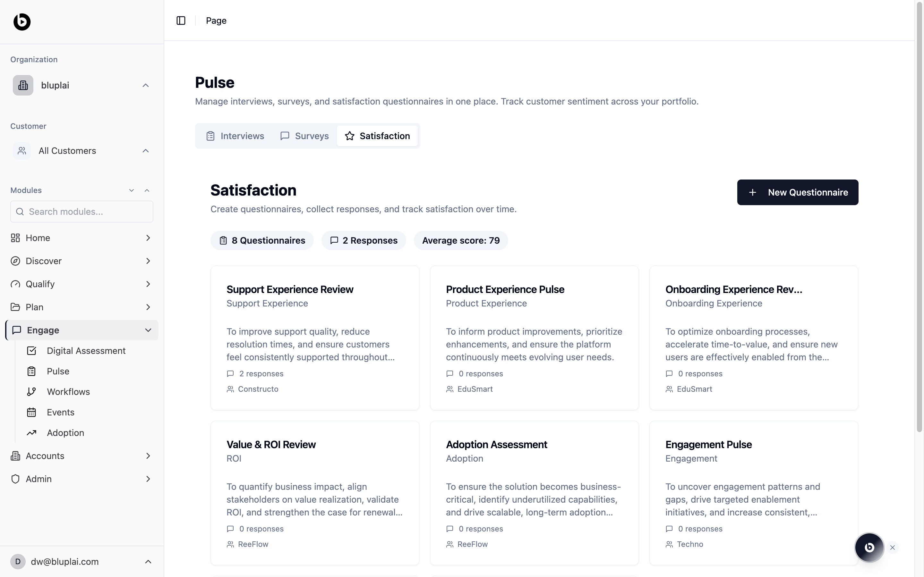Open the Events module
Screen dimensions: 924x577
[60, 412]
